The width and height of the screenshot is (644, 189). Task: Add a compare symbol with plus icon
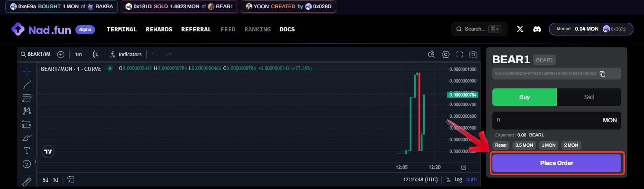coord(61,54)
